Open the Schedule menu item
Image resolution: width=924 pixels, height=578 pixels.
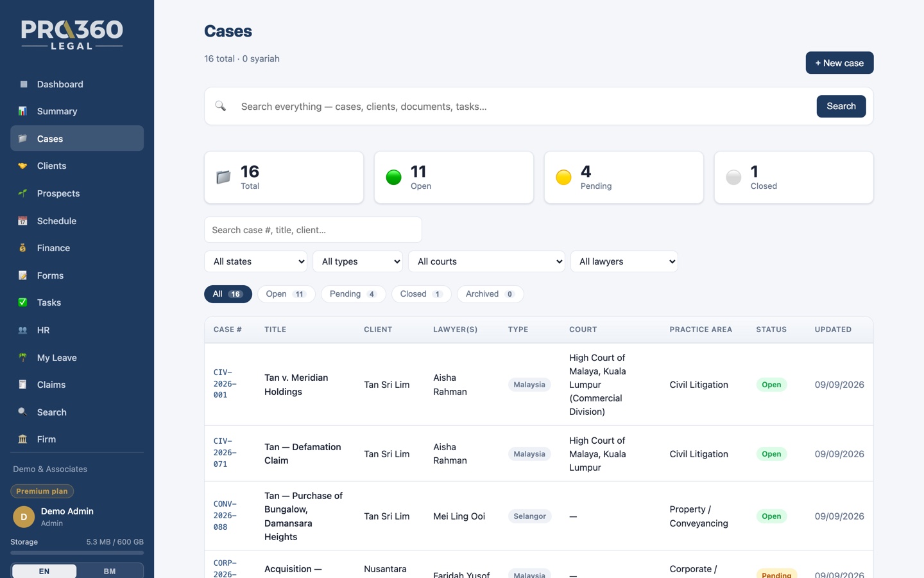coord(77,221)
